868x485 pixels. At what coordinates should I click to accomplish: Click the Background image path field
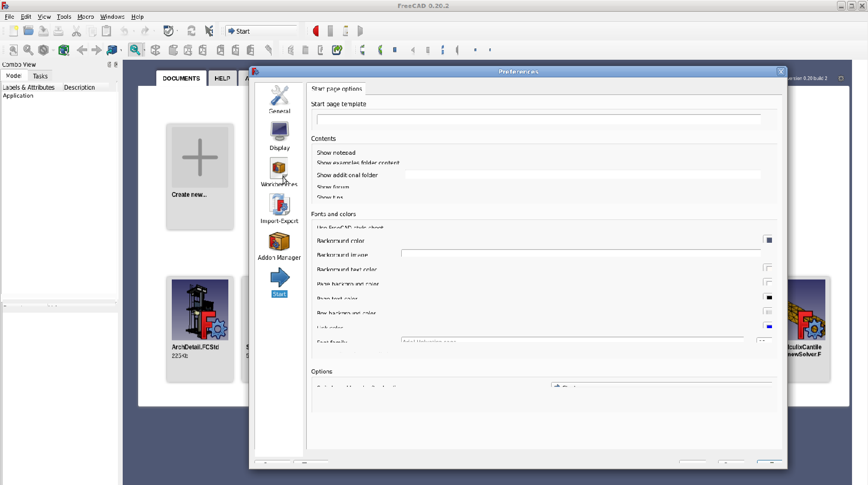point(581,253)
